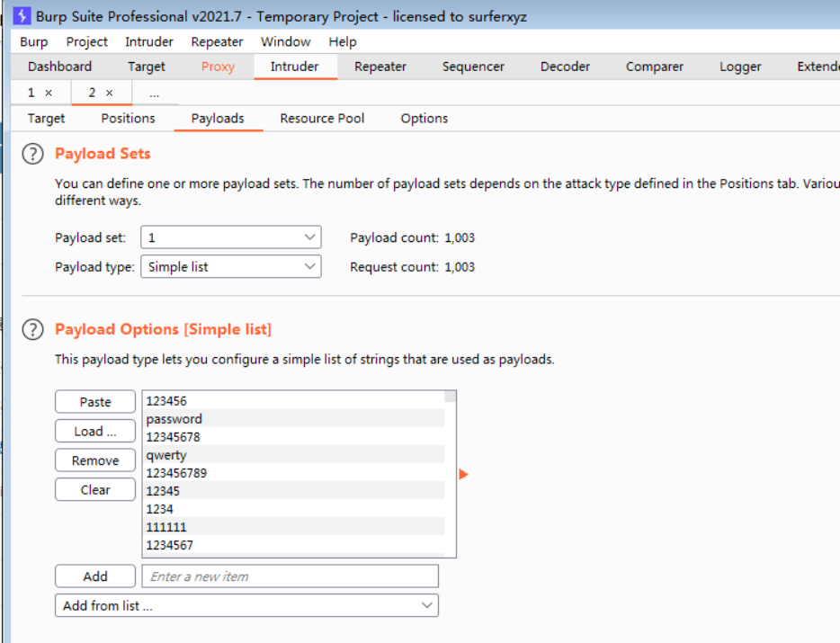Open the Payloads sub-tab
840x643 pixels.
click(x=218, y=119)
